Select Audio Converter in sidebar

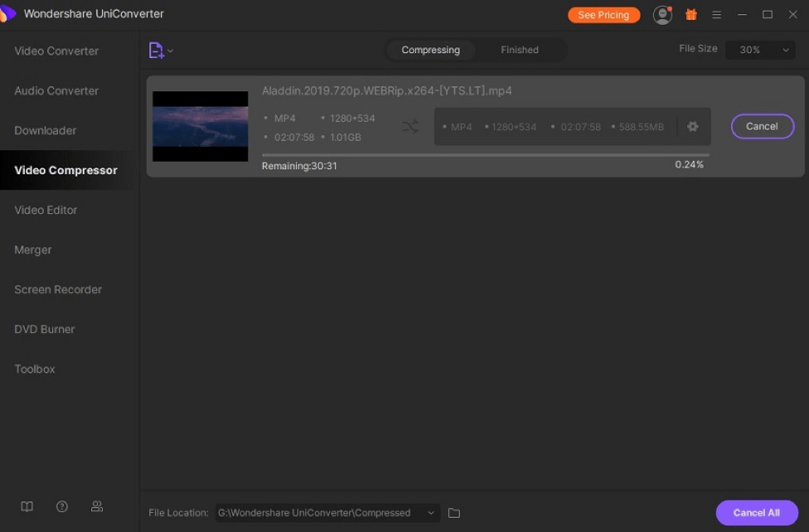point(56,90)
